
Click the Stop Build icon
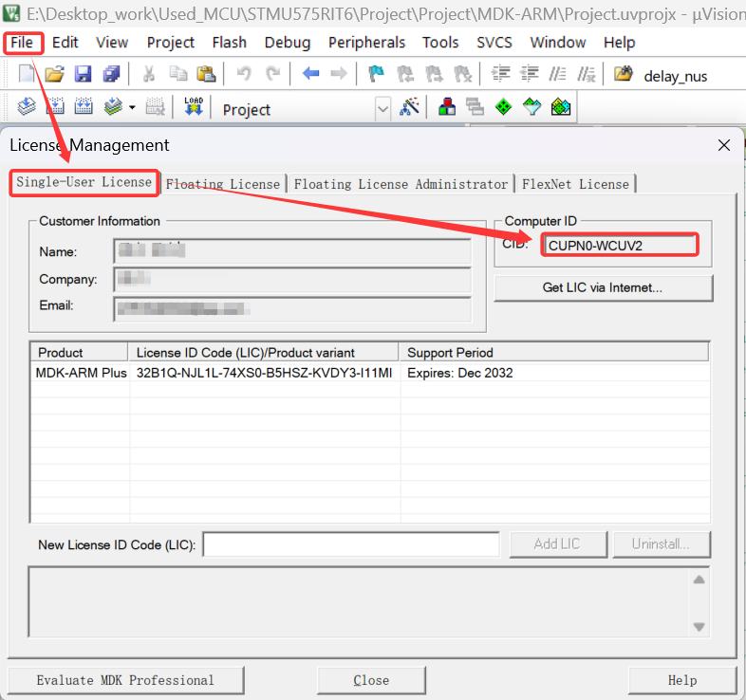(x=155, y=106)
